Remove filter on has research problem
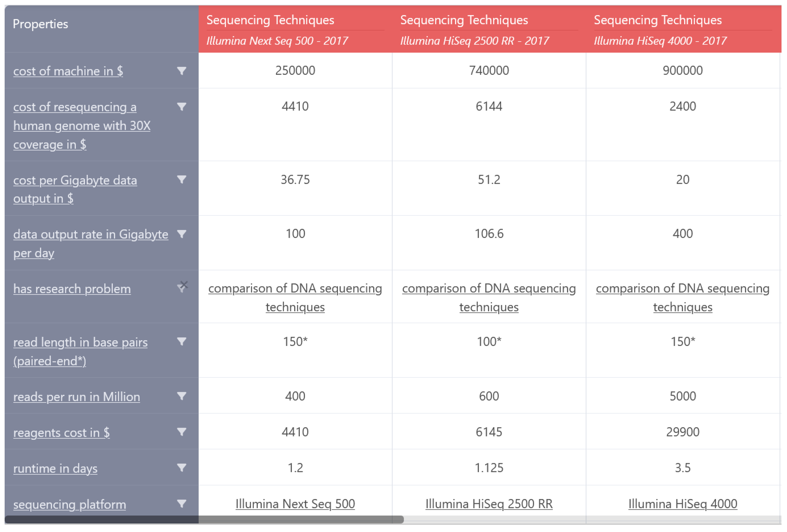The height and width of the screenshot is (532, 787). (183, 285)
